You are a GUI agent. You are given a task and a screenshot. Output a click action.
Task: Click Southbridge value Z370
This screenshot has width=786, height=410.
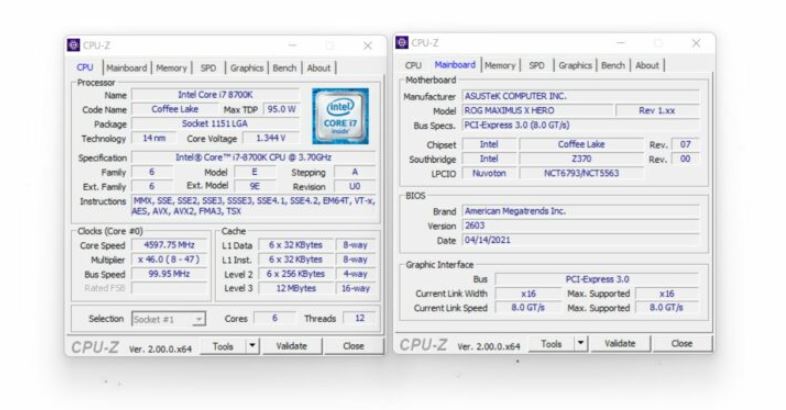click(x=581, y=159)
